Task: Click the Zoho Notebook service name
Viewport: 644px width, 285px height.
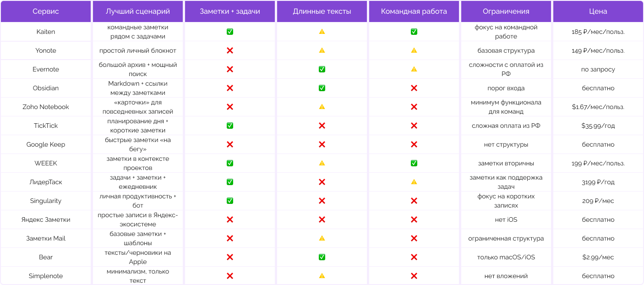Action: [x=46, y=107]
